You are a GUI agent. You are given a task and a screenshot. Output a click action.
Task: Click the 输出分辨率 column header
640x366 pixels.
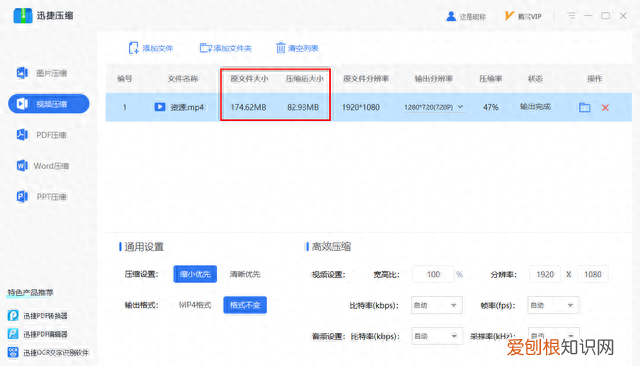click(433, 79)
